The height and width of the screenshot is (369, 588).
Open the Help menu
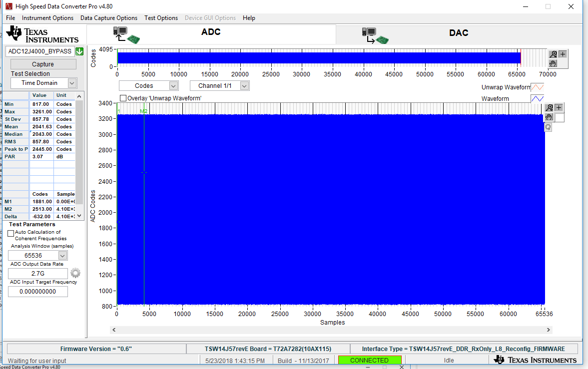(x=249, y=18)
